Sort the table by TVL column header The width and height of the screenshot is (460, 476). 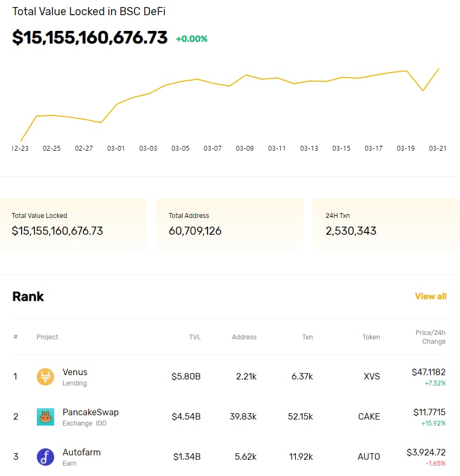click(x=195, y=337)
